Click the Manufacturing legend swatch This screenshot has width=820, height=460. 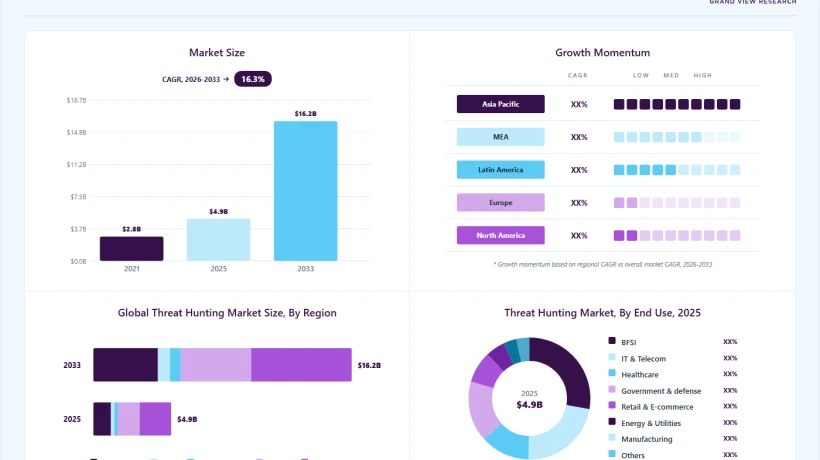[612, 438]
